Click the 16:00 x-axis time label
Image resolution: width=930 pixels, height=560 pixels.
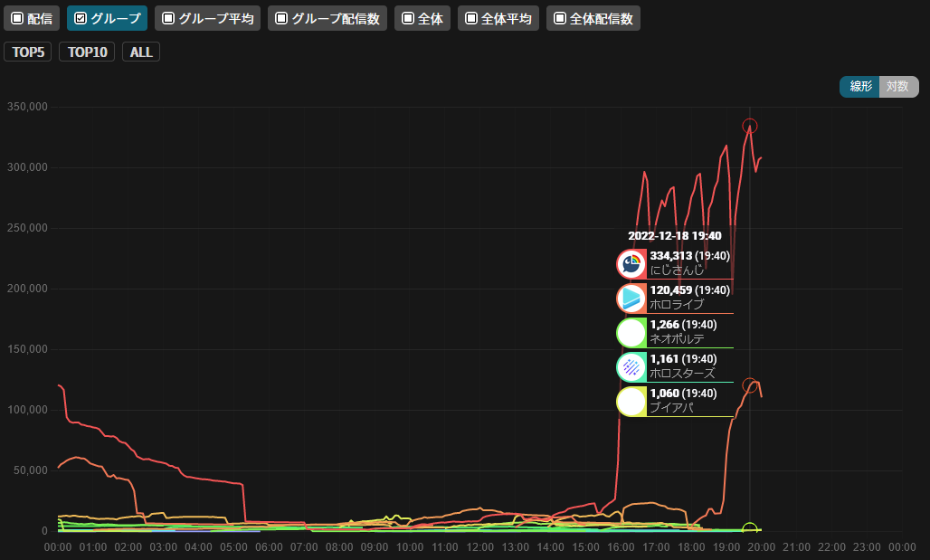621,547
